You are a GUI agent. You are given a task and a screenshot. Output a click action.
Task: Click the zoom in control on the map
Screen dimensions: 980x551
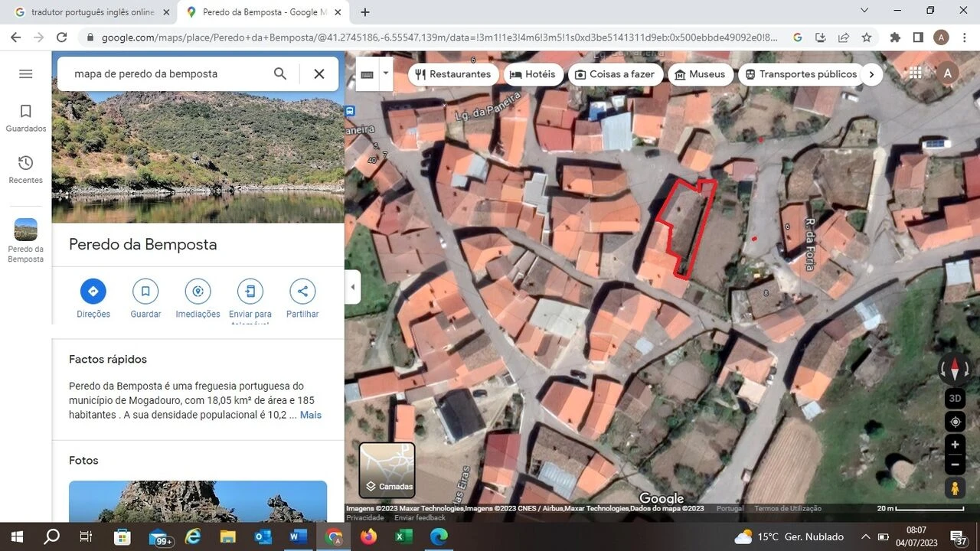tap(955, 444)
